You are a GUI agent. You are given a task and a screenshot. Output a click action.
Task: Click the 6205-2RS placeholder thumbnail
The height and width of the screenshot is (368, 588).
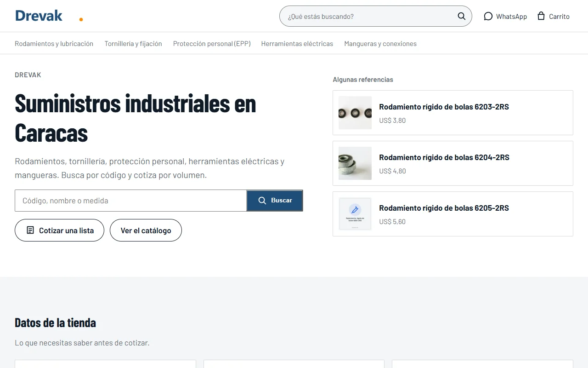pos(355,214)
